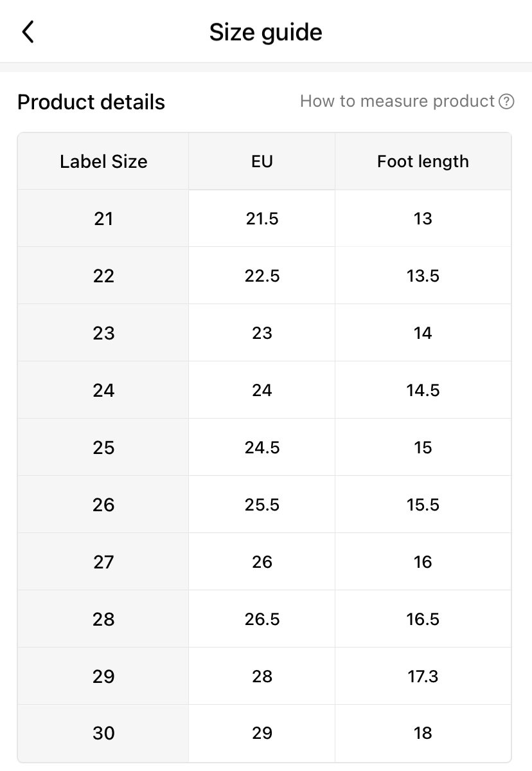The image size is (532, 771).
Task: Tap the back arrow icon
Action: pyautogui.click(x=28, y=32)
